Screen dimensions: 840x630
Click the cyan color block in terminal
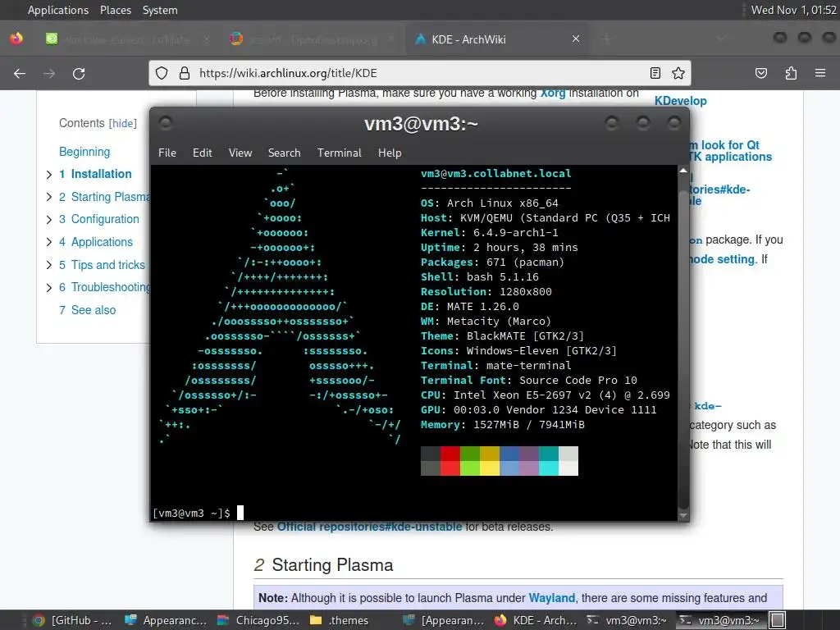click(x=549, y=461)
